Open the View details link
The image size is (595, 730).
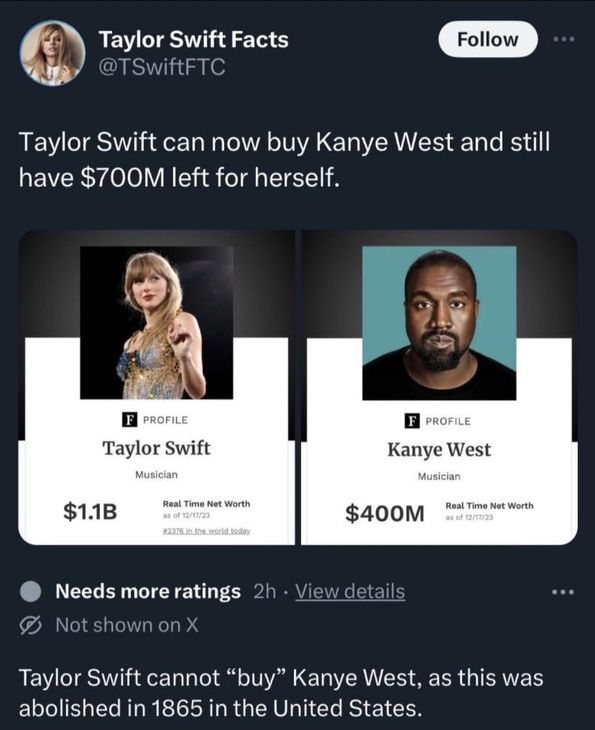[350, 592]
